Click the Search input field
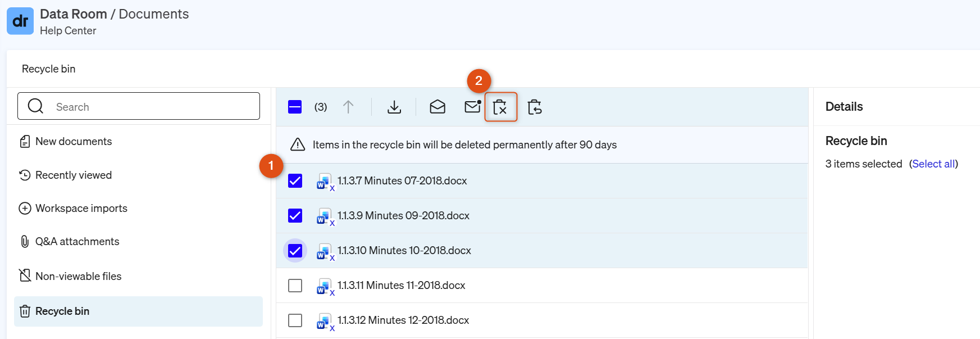980x339 pixels. [x=139, y=106]
